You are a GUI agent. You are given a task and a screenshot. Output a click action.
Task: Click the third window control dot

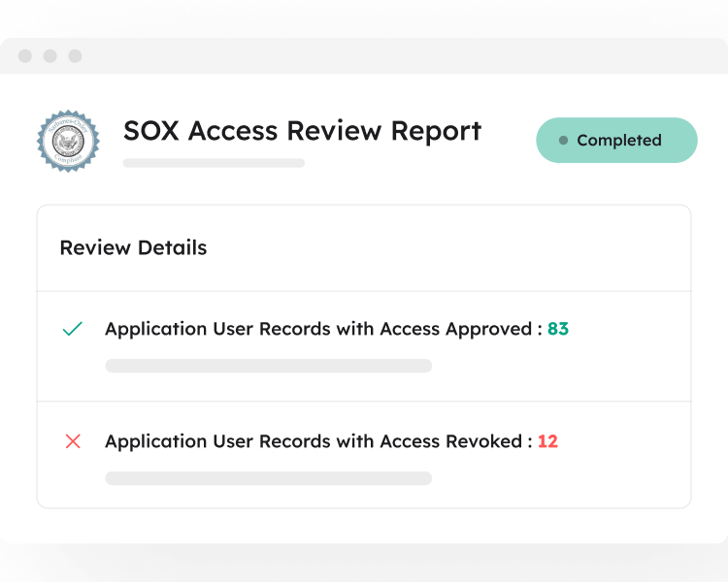tap(75, 55)
